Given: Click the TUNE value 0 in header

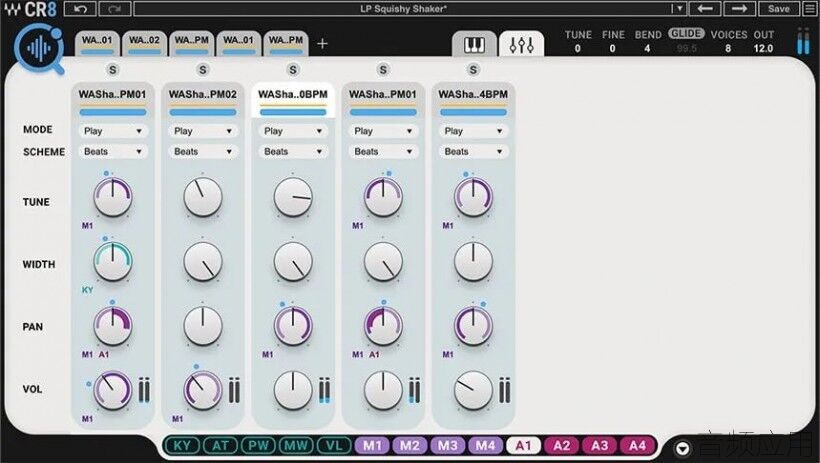Looking at the screenshot, I should click(x=577, y=49).
